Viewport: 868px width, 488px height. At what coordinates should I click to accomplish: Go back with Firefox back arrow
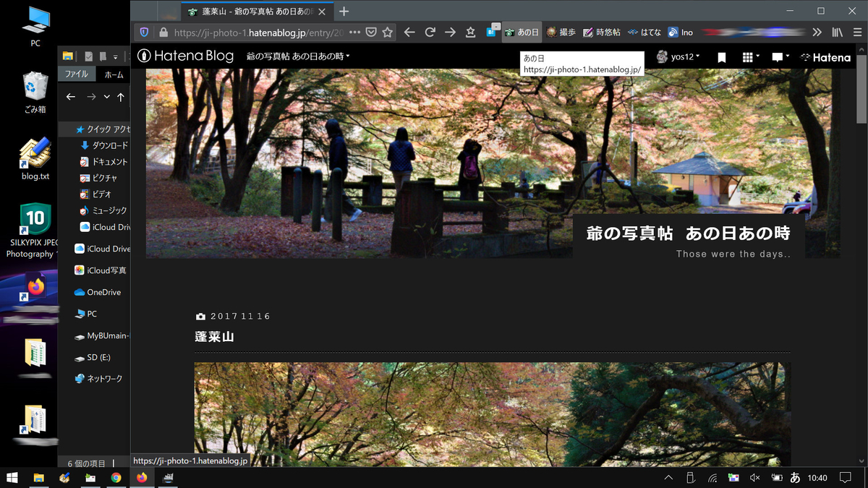click(409, 32)
